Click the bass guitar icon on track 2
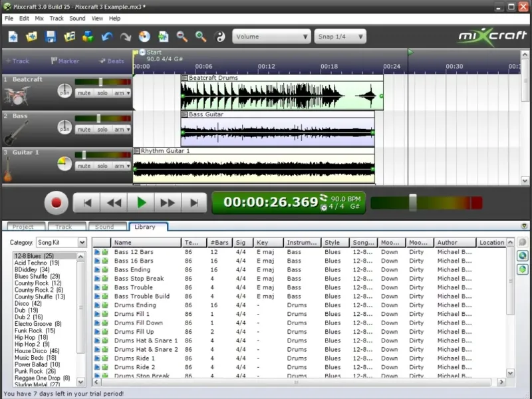This screenshot has height=399, width=532. [x=16, y=132]
